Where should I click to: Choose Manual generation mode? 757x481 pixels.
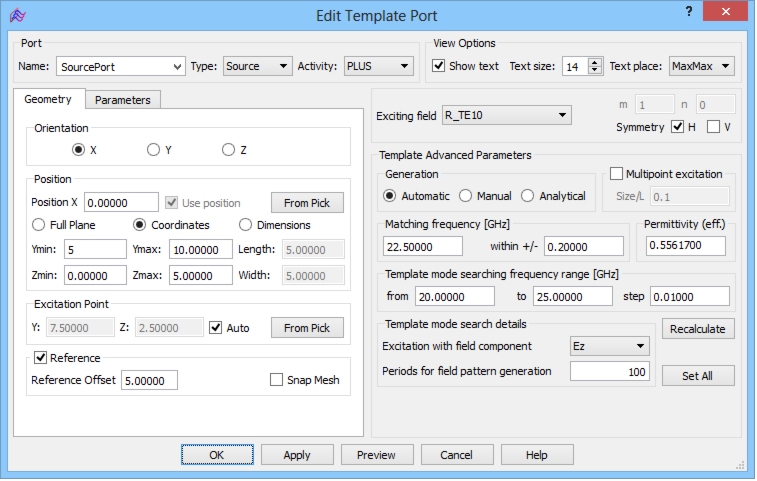point(465,196)
